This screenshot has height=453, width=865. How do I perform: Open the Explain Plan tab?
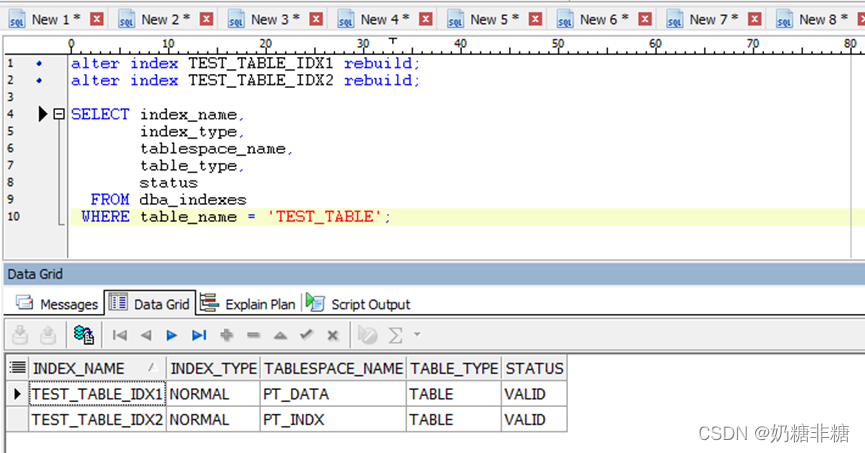[248, 304]
